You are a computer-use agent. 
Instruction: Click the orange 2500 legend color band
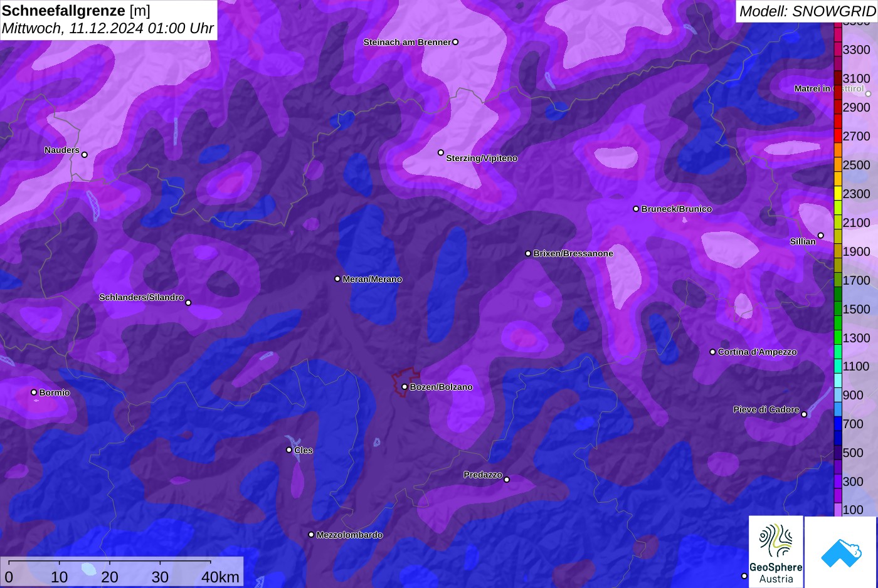838,165
